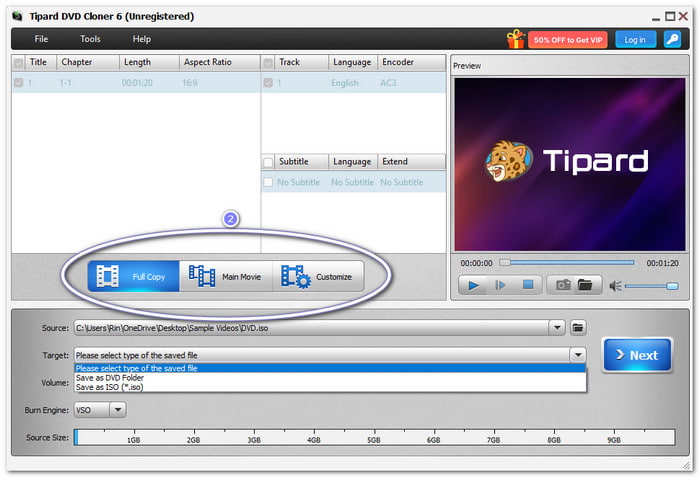
Task: Open the Help menu
Action: point(142,39)
